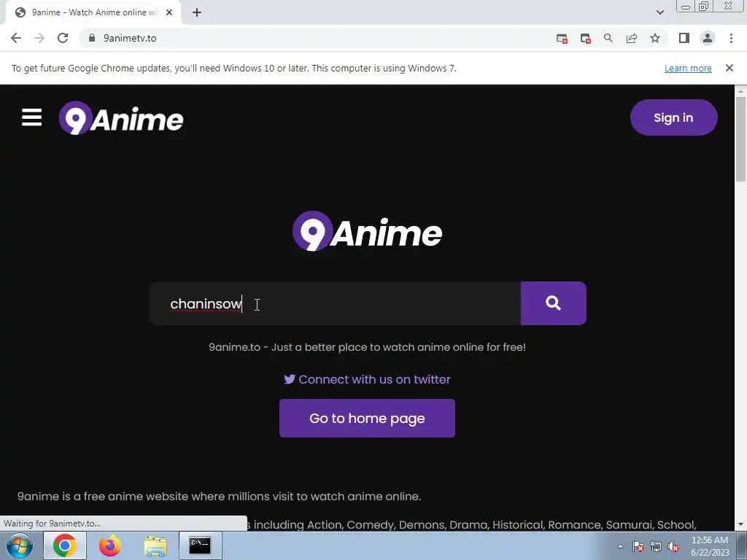This screenshot has width=747, height=560.
Task: Open the hamburger menu on 9Anime
Action: 31,117
